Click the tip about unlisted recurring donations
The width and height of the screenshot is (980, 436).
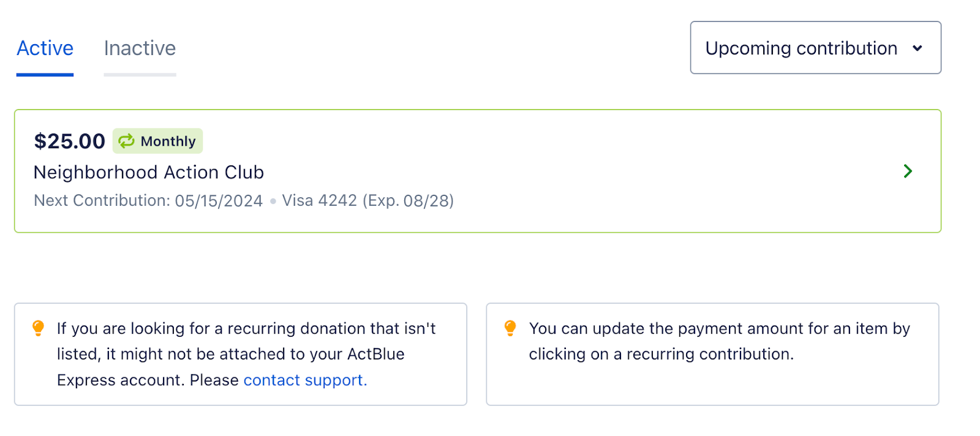pos(246,354)
